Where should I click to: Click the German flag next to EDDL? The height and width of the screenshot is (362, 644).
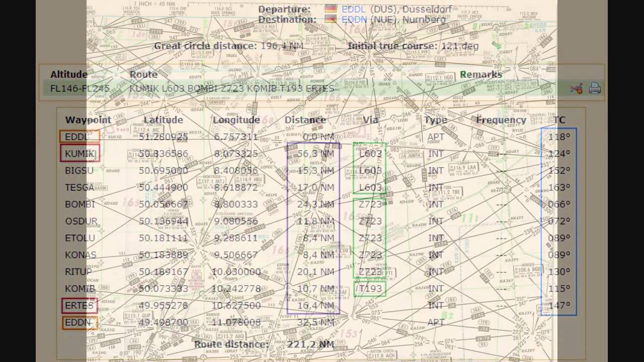pos(331,9)
